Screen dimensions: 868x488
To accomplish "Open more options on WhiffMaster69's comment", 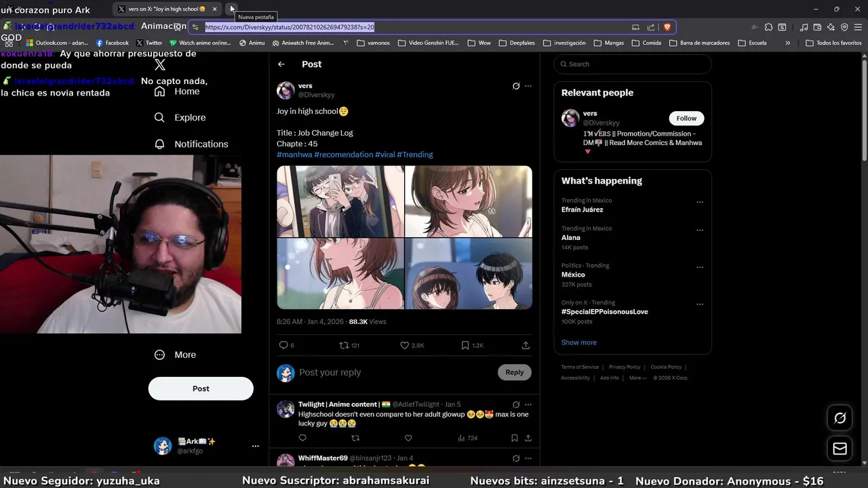I will click(x=528, y=458).
